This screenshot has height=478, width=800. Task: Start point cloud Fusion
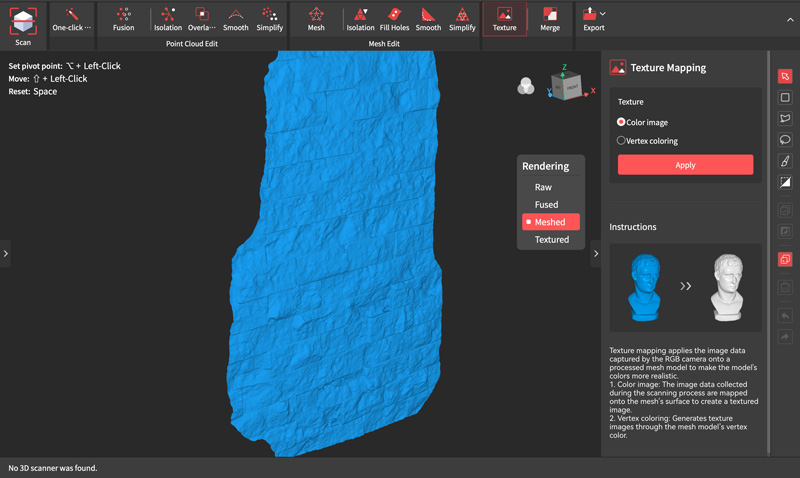coord(123,19)
